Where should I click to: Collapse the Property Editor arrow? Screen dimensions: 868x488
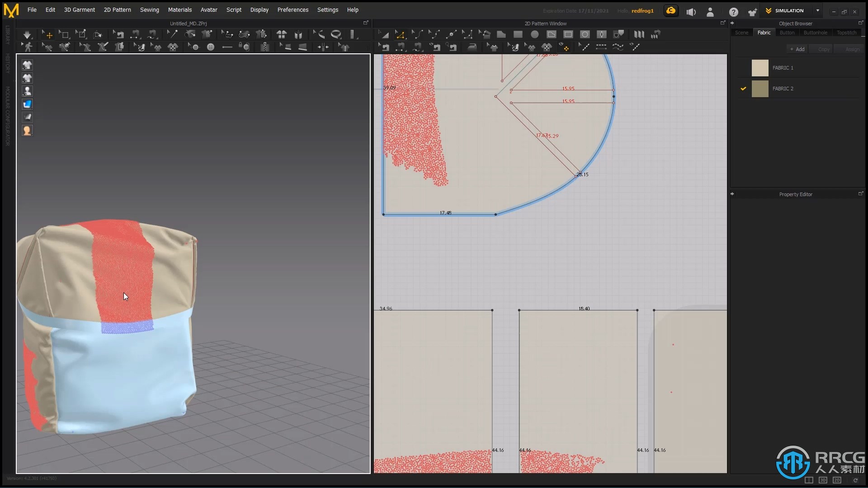click(732, 194)
